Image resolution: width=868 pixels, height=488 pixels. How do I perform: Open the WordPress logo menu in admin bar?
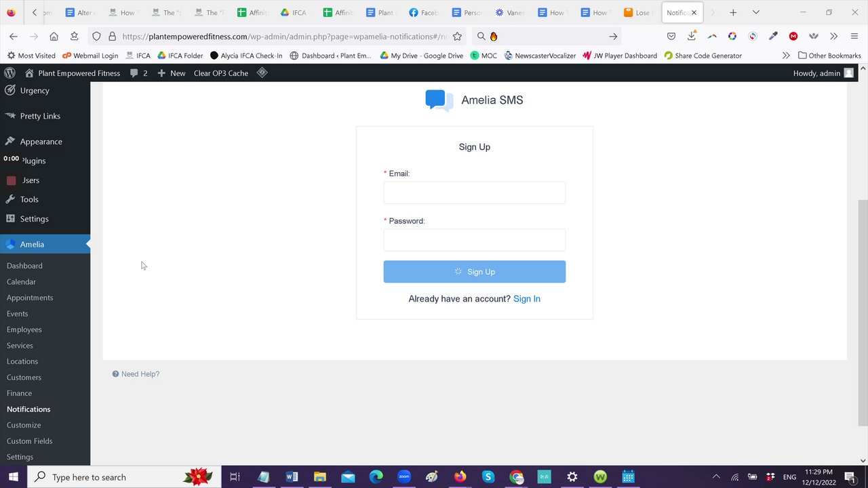click(9, 73)
